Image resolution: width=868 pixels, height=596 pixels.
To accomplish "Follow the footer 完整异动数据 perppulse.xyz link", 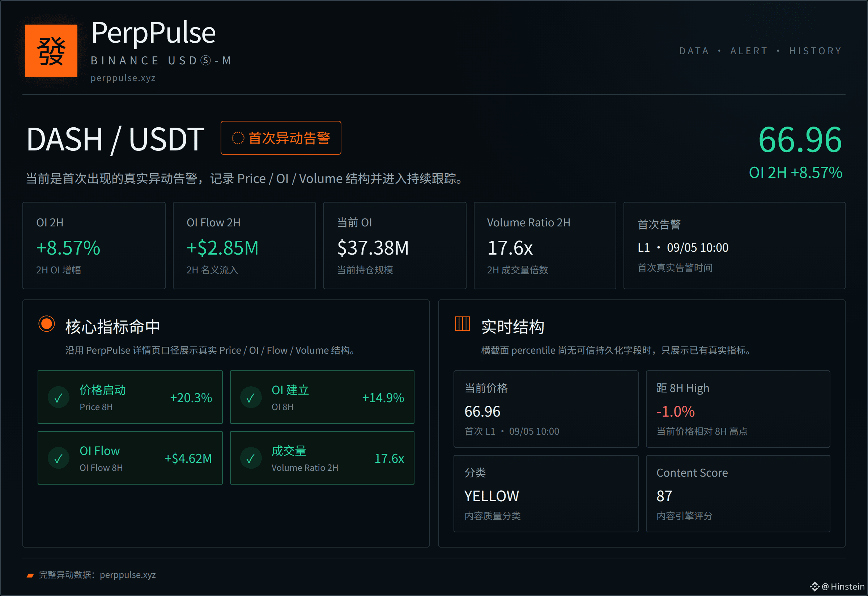I will [97, 575].
